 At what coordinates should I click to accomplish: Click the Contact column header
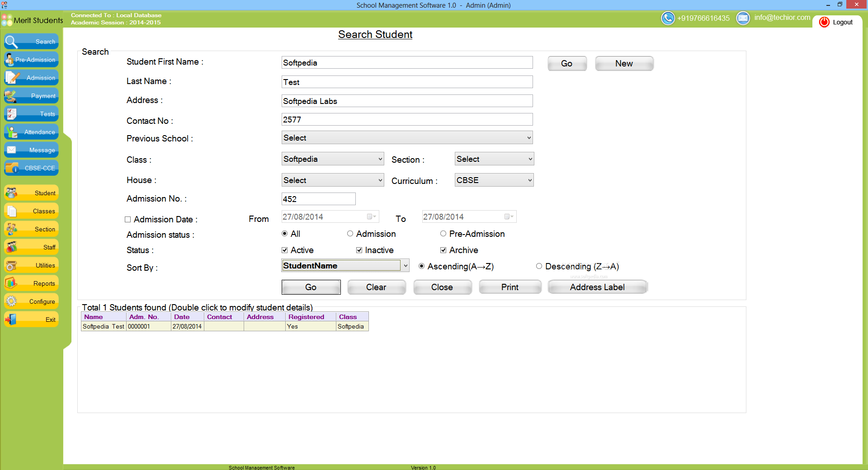click(224, 317)
